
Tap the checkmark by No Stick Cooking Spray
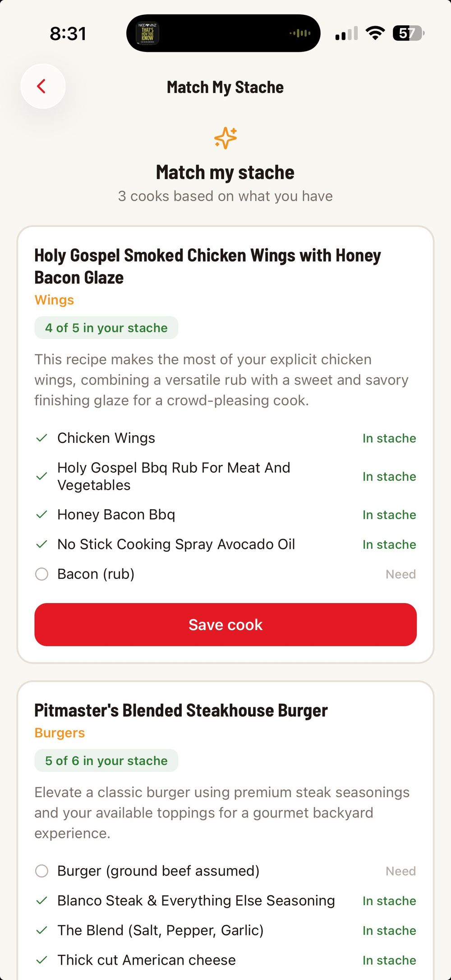tap(41, 544)
